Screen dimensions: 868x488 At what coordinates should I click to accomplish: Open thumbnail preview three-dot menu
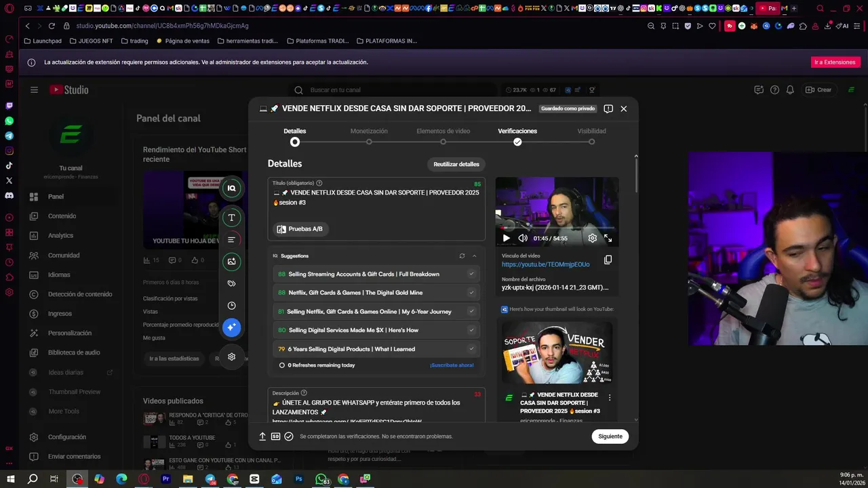609,398
